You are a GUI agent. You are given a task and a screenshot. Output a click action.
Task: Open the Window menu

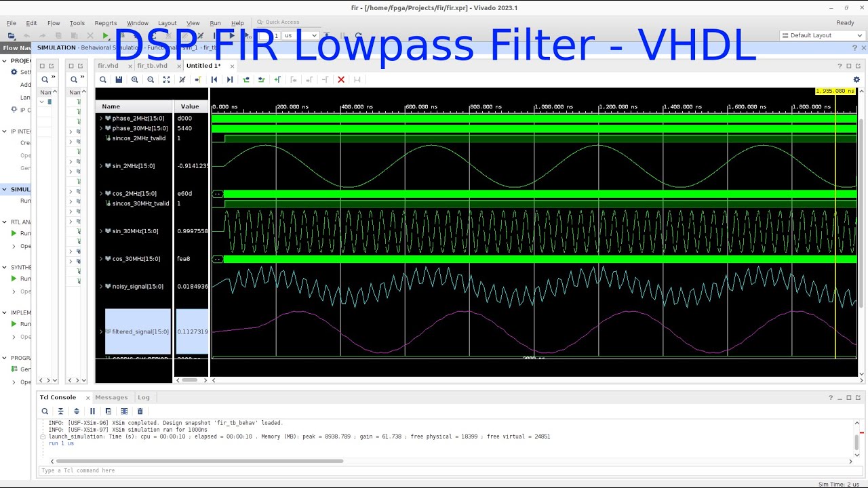[138, 23]
